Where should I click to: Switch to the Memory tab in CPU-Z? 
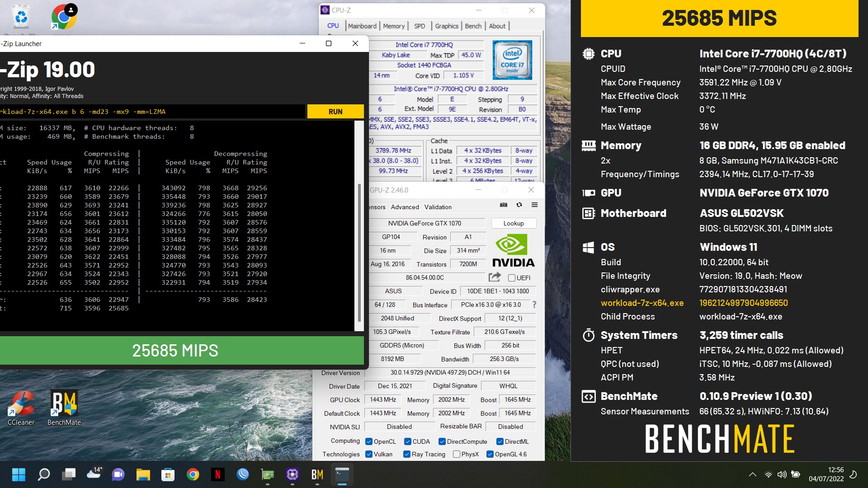tap(394, 26)
